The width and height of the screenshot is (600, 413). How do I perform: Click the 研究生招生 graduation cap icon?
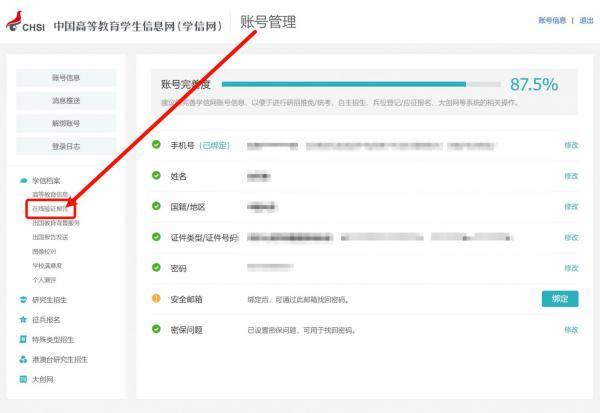coord(23,299)
